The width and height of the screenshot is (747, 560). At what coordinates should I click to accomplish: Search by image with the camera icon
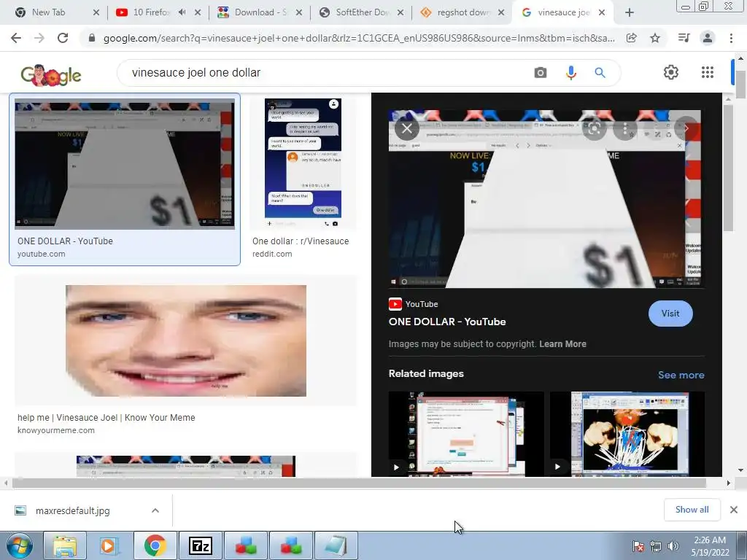[x=541, y=73]
